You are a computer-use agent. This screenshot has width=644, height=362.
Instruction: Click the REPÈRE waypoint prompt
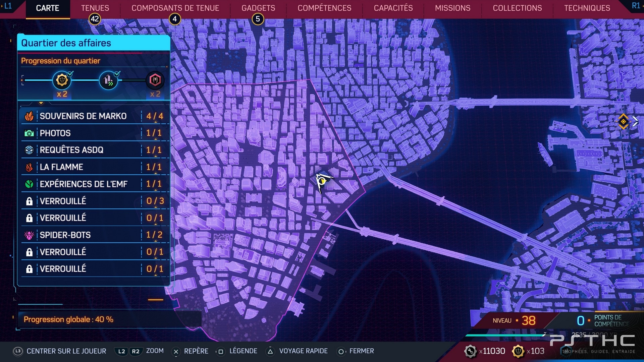[x=196, y=351]
